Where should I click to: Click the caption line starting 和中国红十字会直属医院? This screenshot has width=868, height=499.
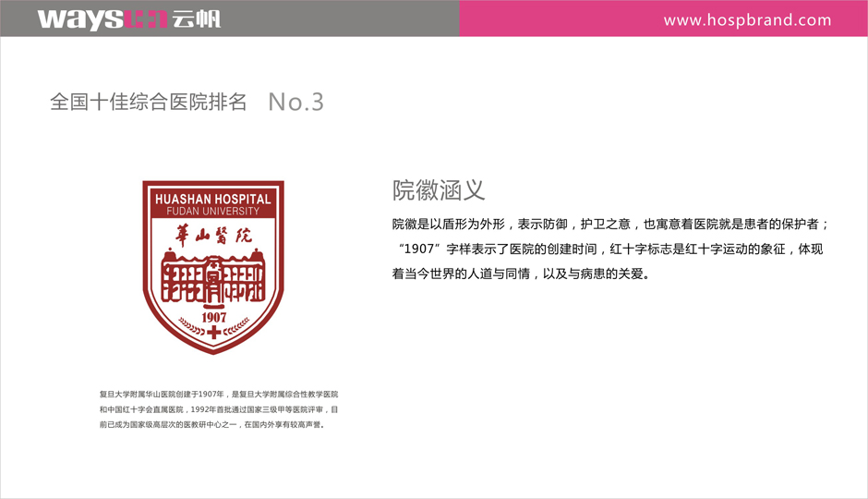(219, 410)
